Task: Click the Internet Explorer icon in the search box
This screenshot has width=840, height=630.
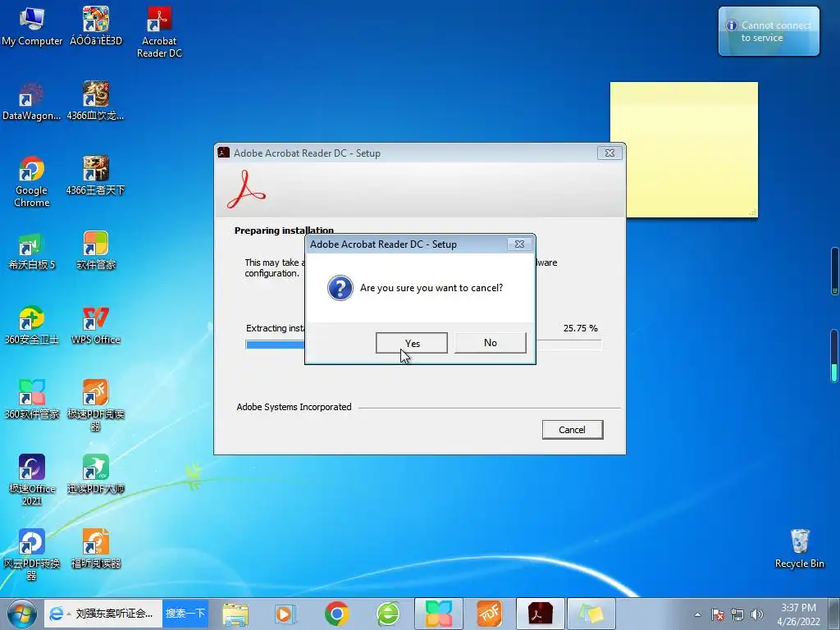Action: tap(57, 614)
